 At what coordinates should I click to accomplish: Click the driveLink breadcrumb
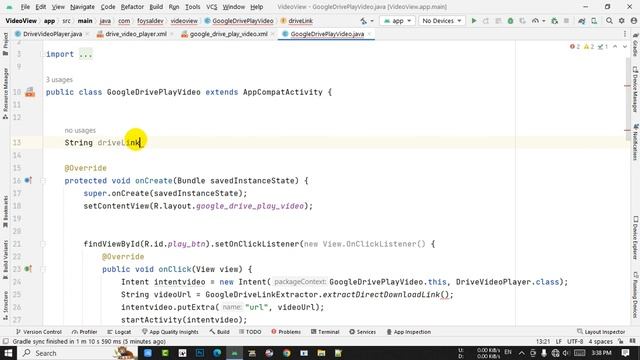pyautogui.click(x=297, y=21)
